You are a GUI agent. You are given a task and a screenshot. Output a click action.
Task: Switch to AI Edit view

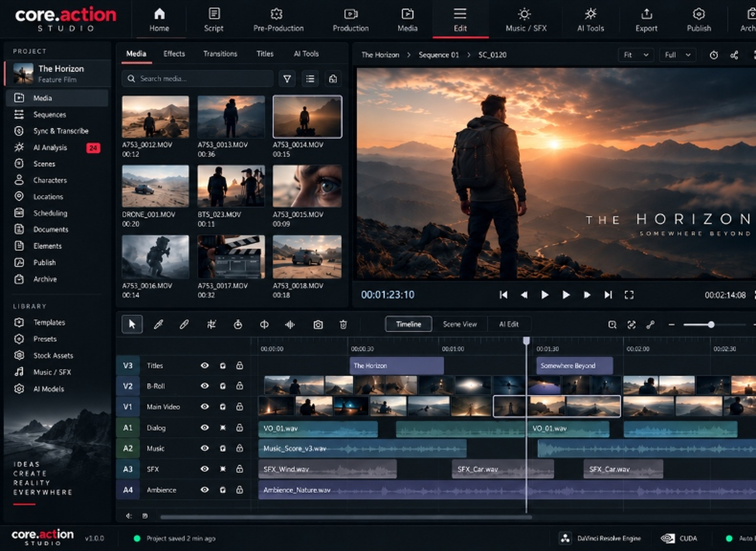(509, 324)
